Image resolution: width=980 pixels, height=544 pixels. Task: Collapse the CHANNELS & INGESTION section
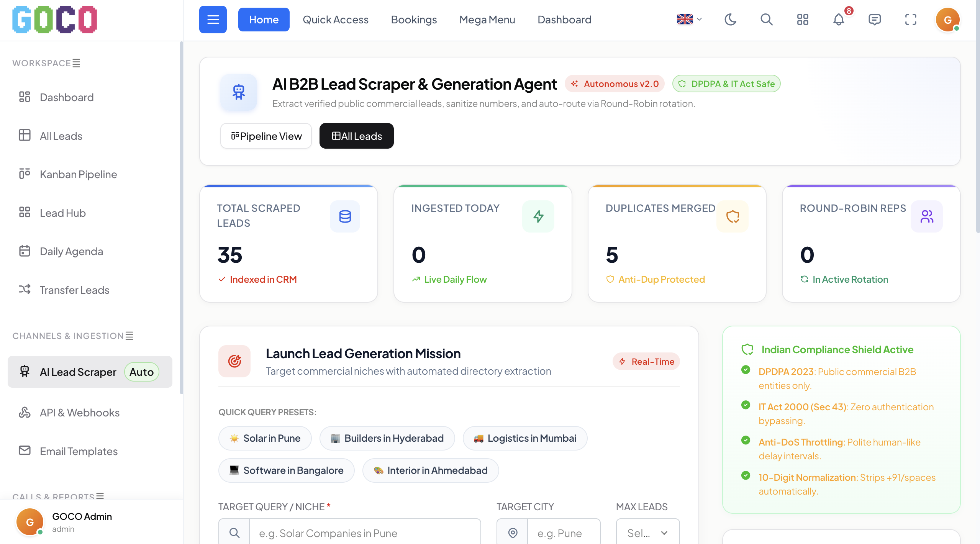(129, 336)
